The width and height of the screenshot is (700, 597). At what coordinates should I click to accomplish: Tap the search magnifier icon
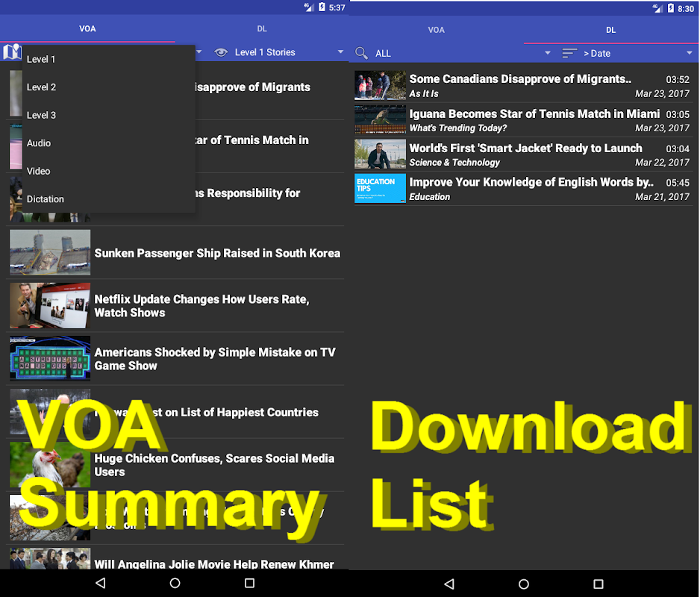pos(361,53)
